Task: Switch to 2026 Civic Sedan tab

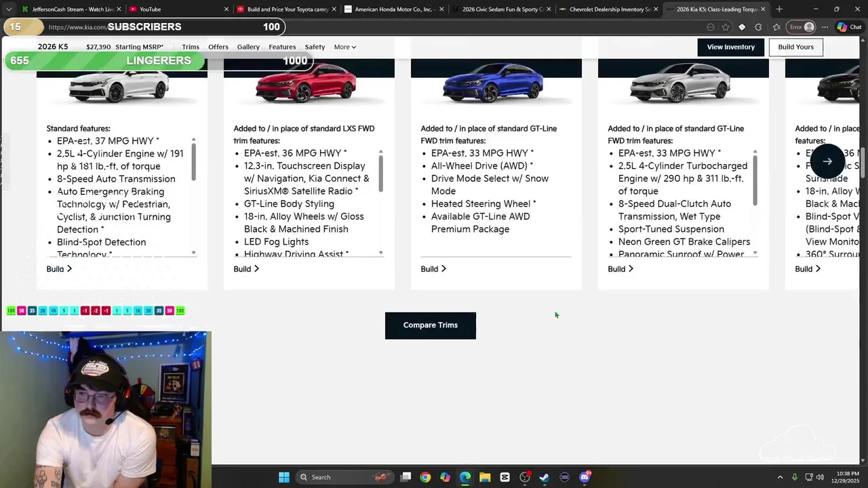Action: coord(502,9)
